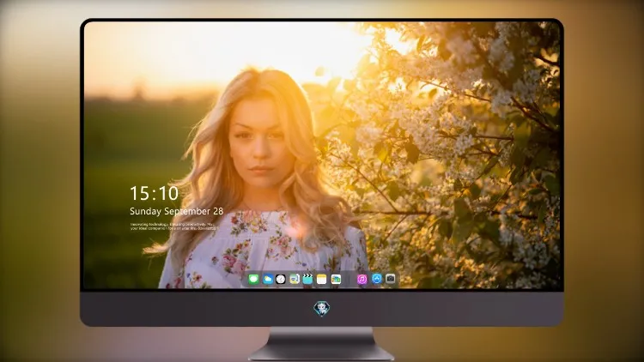
Task: Open the Weather app in dock
Action: pos(267,279)
